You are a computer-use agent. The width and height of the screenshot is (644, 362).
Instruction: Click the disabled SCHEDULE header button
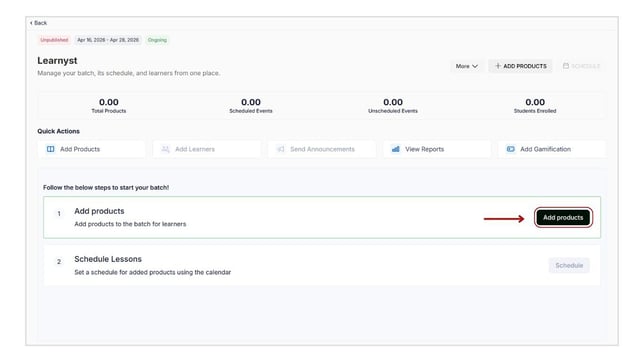[x=581, y=66]
